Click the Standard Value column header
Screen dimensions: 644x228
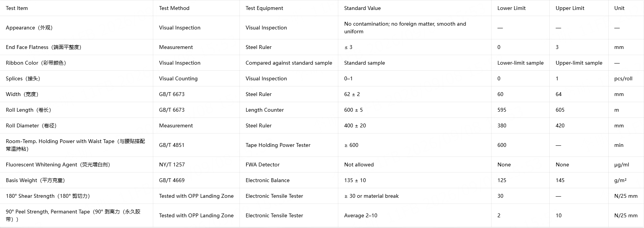[415, 8]
